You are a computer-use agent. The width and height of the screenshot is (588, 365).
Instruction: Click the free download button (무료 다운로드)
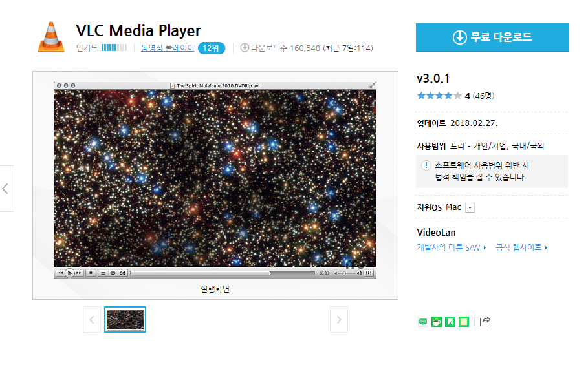pos(492,37)
